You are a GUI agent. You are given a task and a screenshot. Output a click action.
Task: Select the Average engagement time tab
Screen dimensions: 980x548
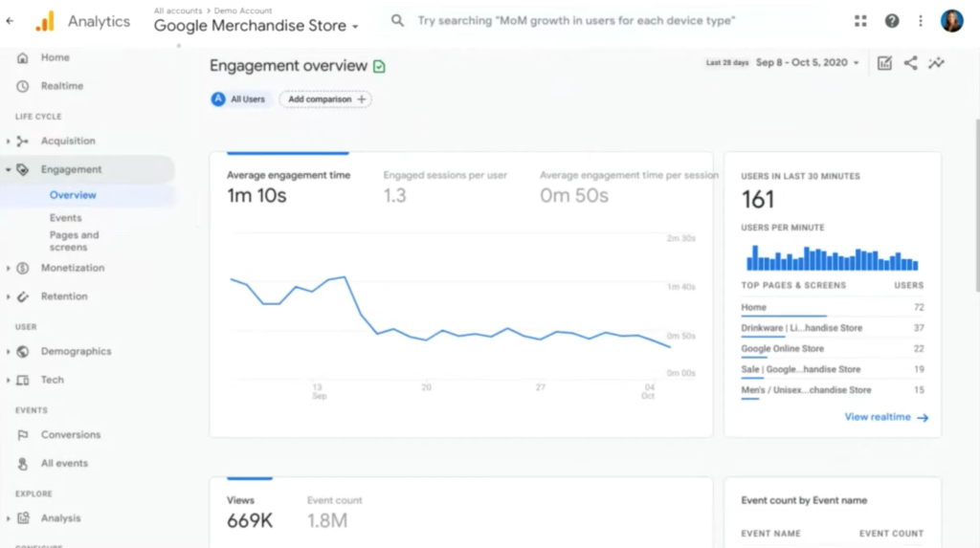click(x=288, y=187)
